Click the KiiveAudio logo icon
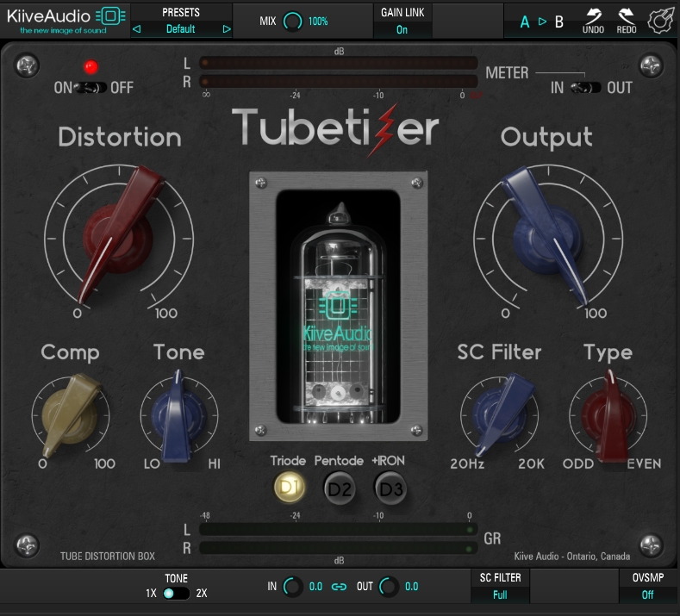680x616 pixels. point(110,16)
